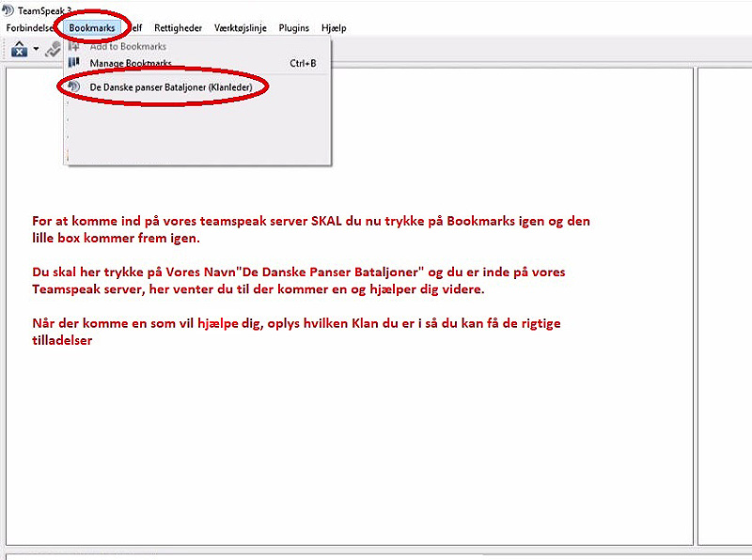Click the away-status toolbar icon with the X
This screenshot has height=560, width=752.
[x=19, y=49]
